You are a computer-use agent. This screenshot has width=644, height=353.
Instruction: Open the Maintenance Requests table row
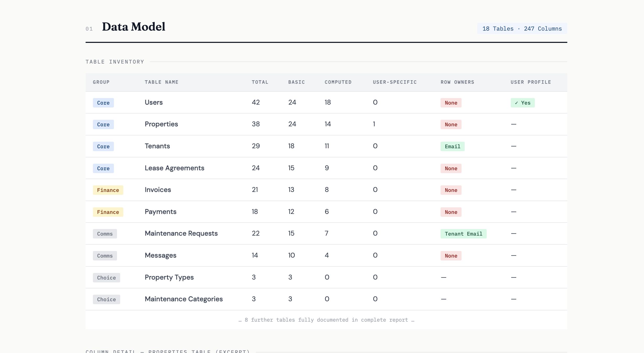point(181,233)
